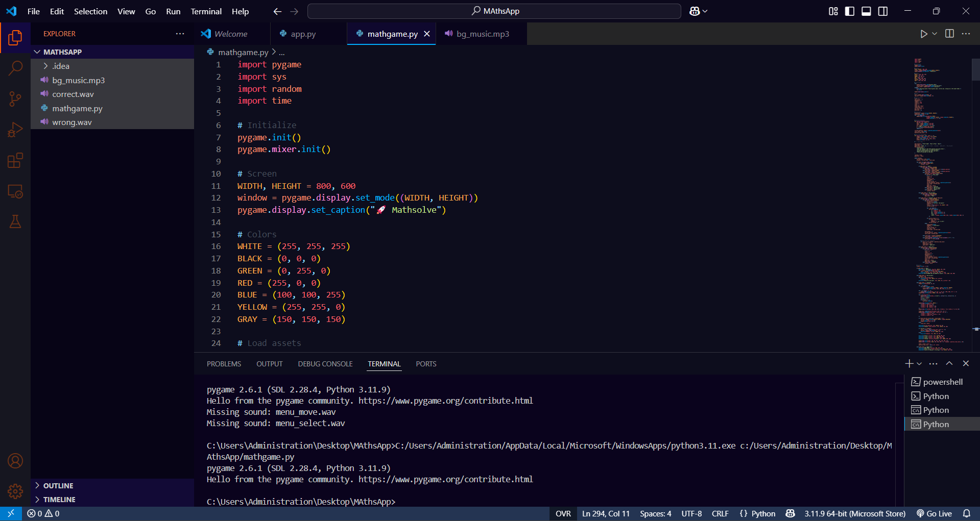The height and width of the screenshot is (521, 980).
Task: Open Run and Debug view
Action: pyautogui.click(x=15, y=130)
